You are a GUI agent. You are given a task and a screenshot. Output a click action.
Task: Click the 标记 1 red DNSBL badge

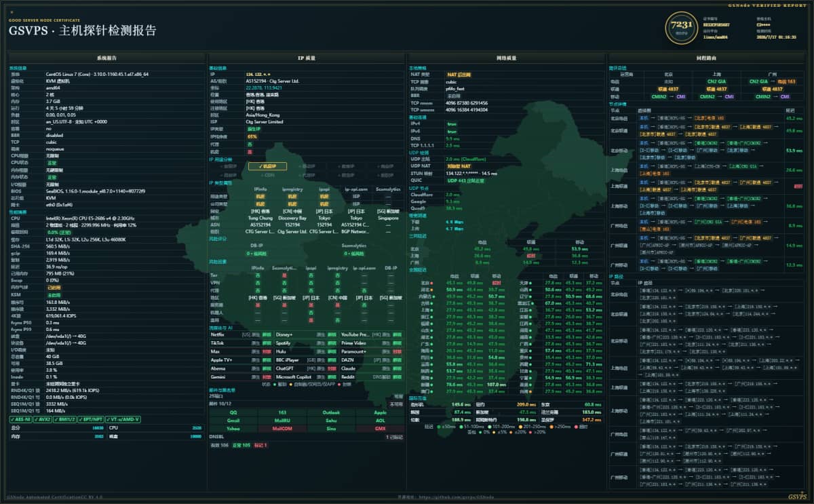261,446
